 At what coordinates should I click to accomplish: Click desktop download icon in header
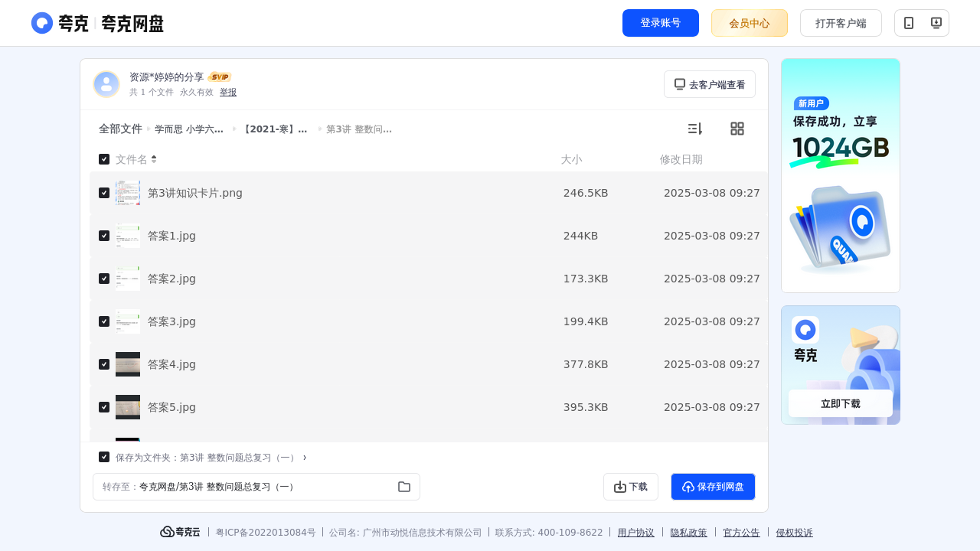click(936, 23)
